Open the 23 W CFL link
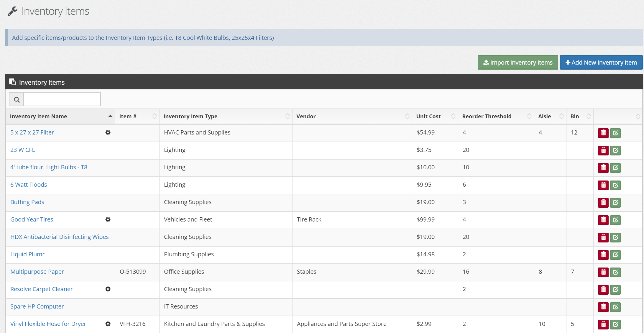The image size is (644, 333). 23,150
